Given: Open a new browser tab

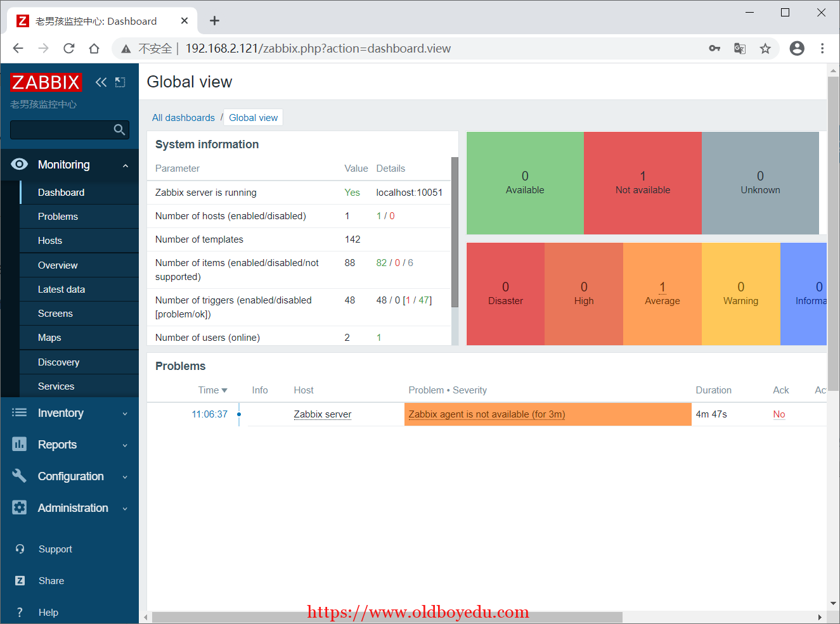Looking at the screenshot, I should tap(214, 21).
